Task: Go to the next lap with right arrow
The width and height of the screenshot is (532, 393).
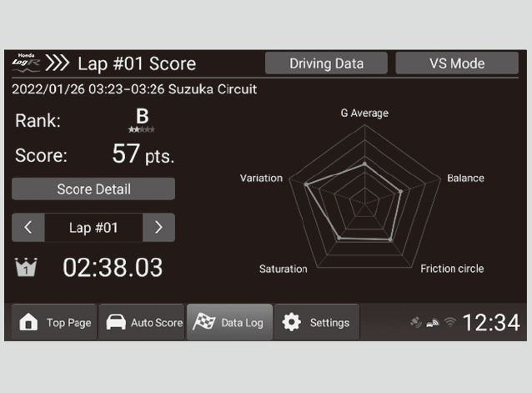Action: point(158,227)
